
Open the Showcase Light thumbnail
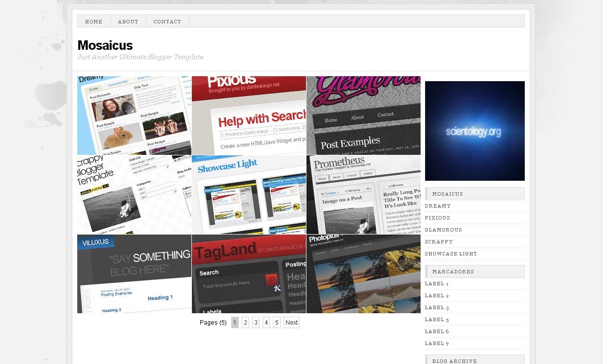coord(249,195)
